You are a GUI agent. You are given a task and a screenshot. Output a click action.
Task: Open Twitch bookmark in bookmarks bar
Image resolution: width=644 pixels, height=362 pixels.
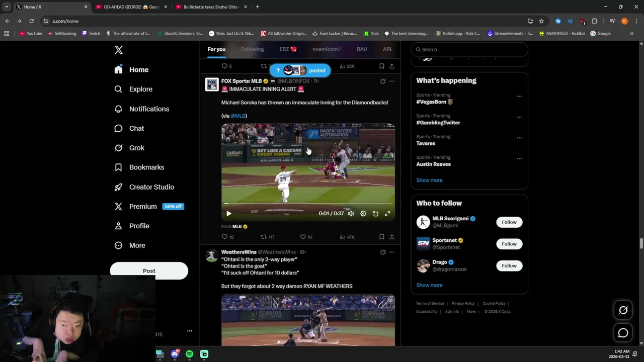[91, 34]
